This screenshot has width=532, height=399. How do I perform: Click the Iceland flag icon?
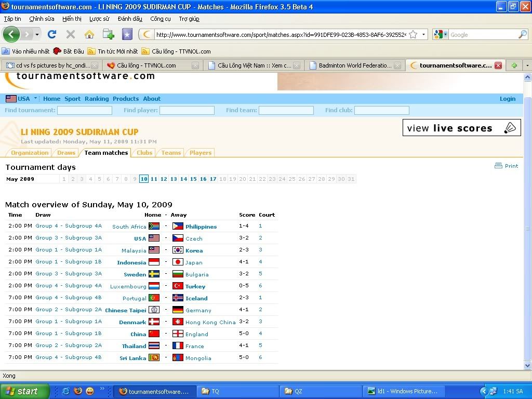178,298
